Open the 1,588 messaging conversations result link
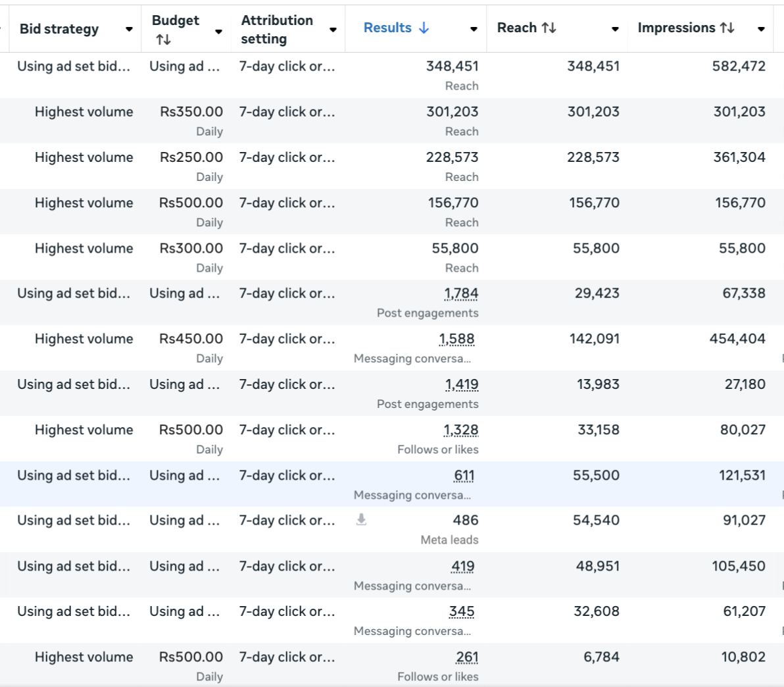Image resolution: width=784 pixels, height=687 pixels. pyautogui.click(x=456, y=339)
